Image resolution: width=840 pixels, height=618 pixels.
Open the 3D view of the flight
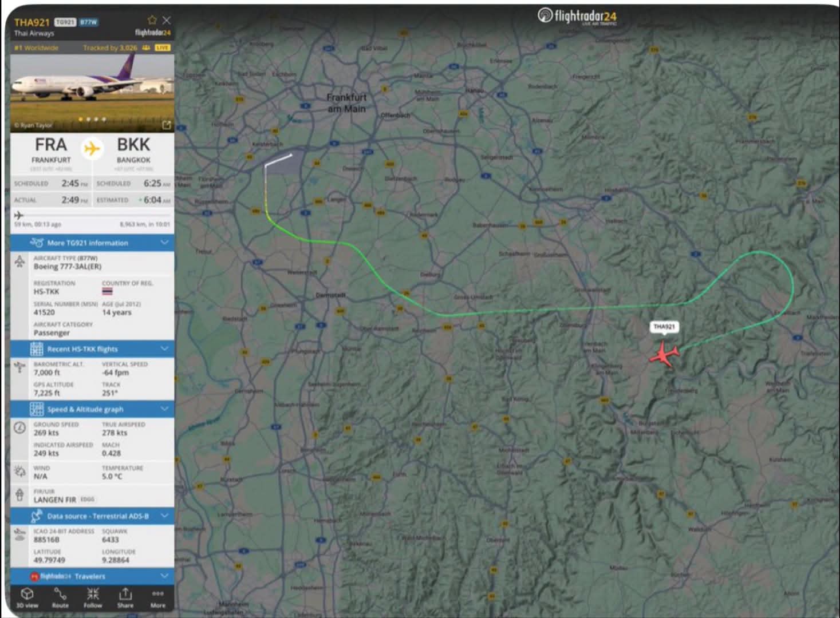click(27, 597)
